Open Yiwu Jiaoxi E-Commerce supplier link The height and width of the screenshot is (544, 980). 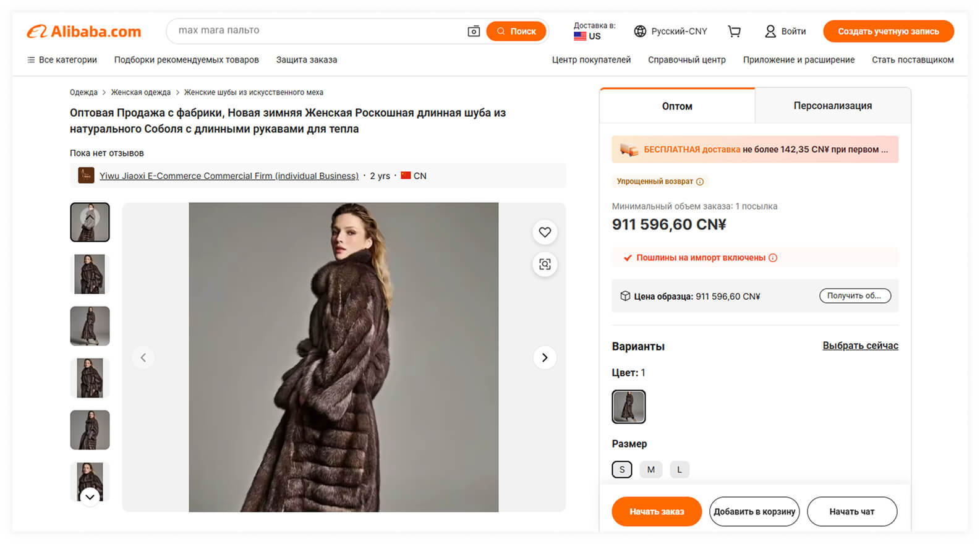pyautogui.click(x=229, y=176)
